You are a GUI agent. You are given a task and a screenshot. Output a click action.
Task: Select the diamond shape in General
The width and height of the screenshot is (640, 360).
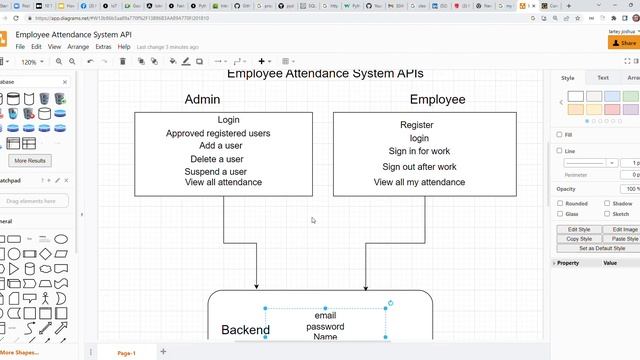tap(45, 254)
